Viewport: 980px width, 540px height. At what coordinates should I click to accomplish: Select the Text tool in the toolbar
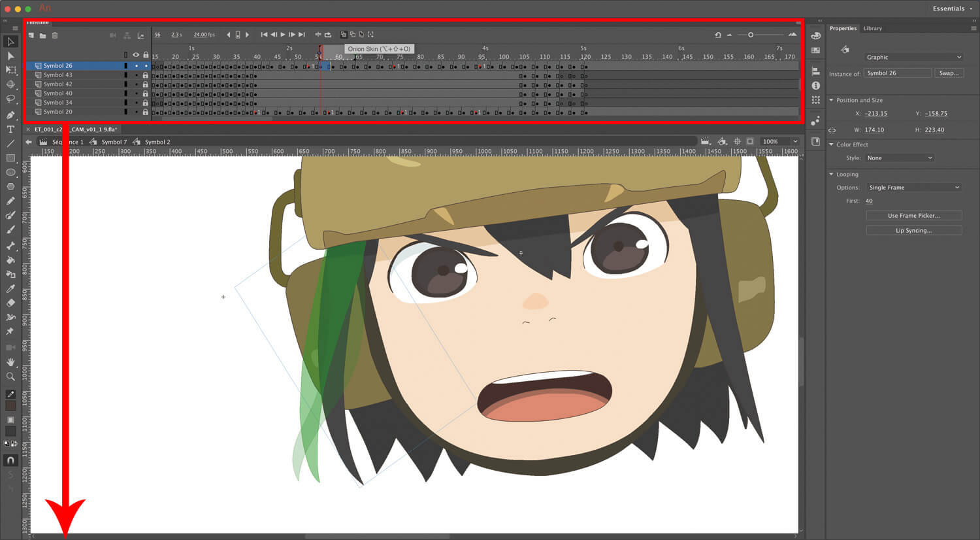pos(10,129)
